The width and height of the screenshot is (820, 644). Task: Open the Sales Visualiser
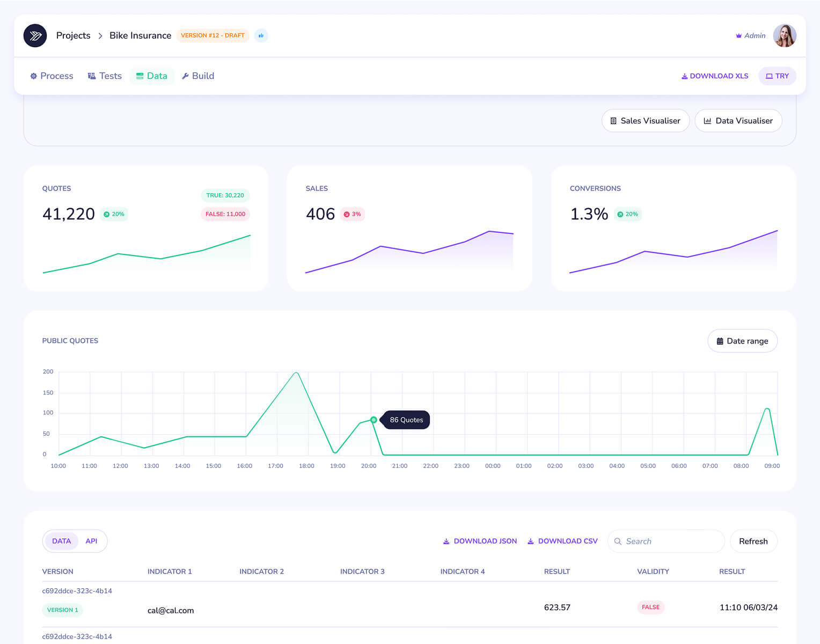coord(646,121)
